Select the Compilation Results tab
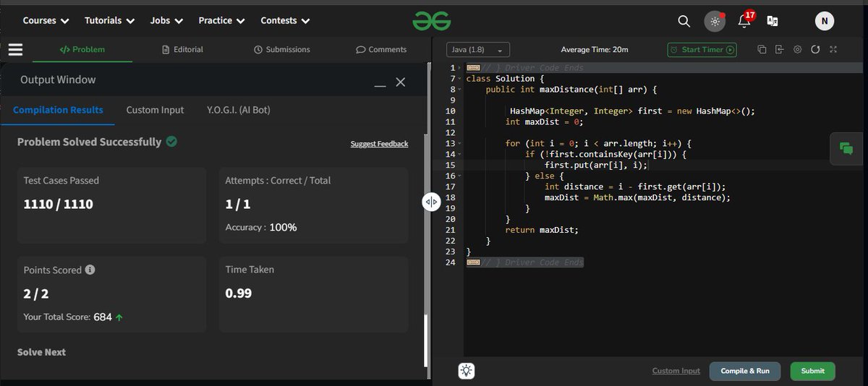The image size is (868, 386). (x=58, y=110)
